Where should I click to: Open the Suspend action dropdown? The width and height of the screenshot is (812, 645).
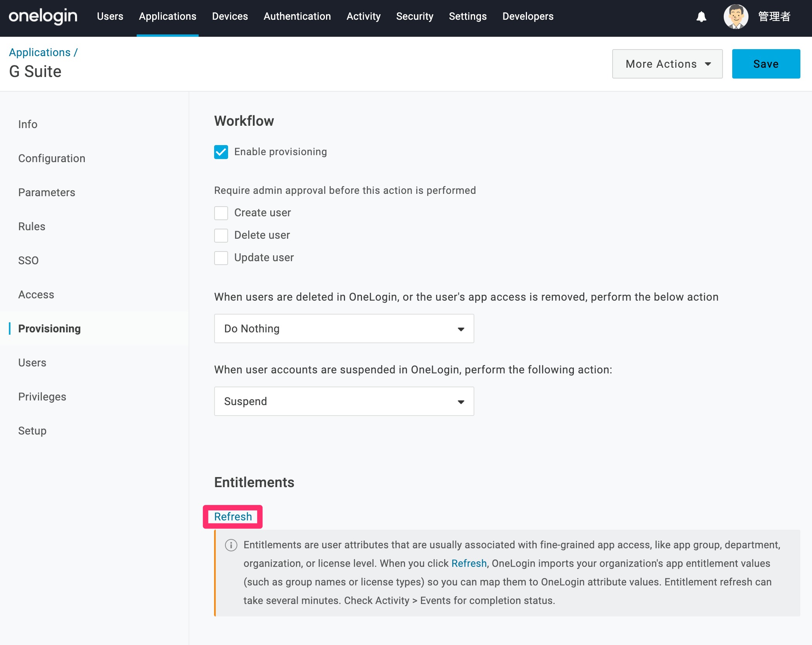point(344,401)
